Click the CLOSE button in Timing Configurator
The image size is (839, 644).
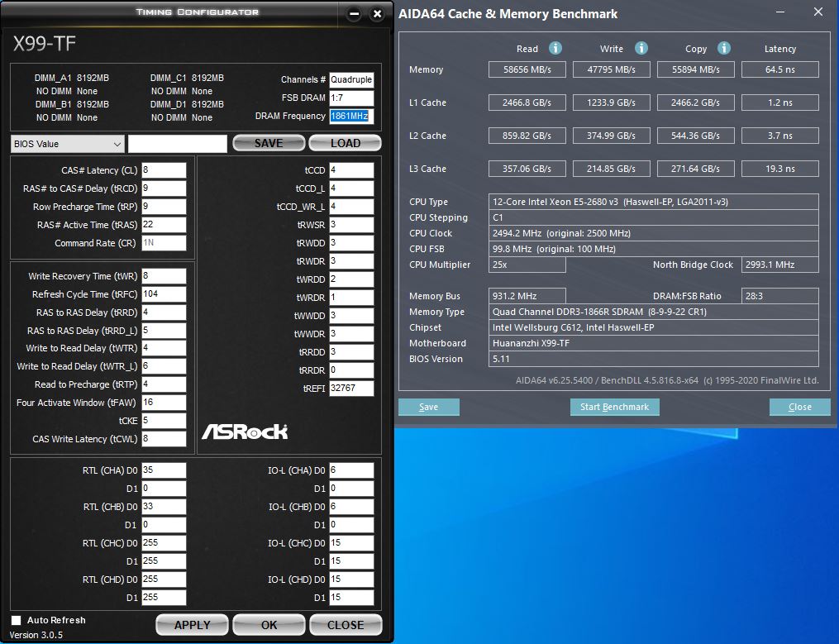pyautogui.click(x=346, y=625)
